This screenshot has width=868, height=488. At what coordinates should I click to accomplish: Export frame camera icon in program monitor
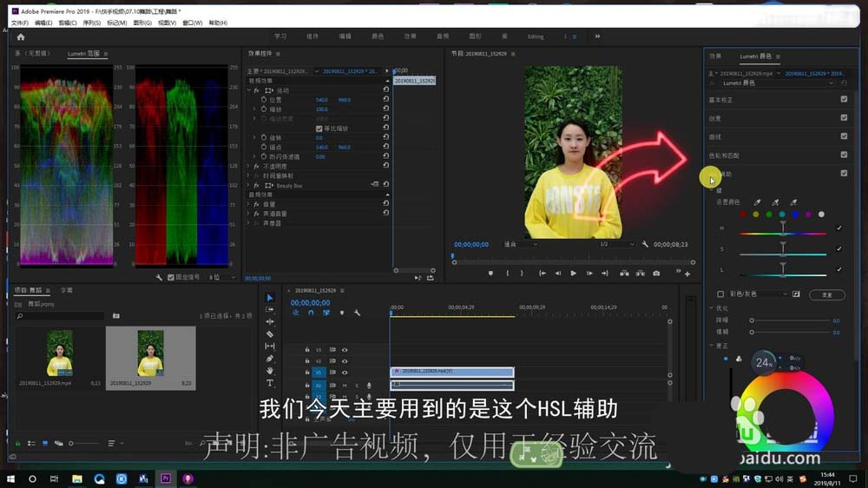pyautogui.click(x=656, y=273)
